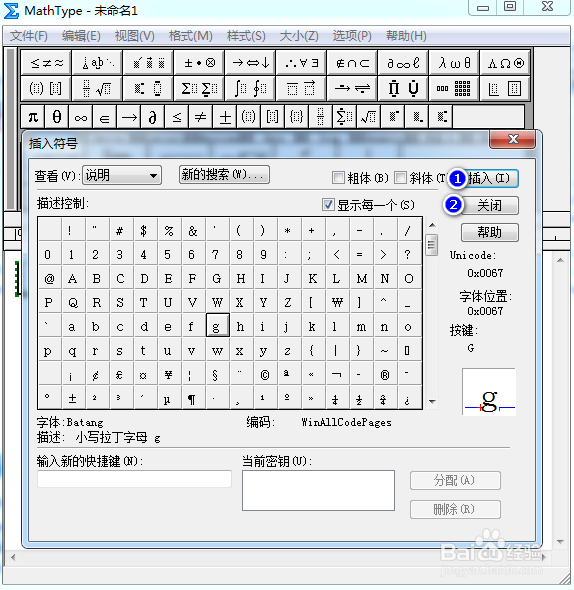Select the lowercase z character cell
The image size is (574, 590).
289,350
